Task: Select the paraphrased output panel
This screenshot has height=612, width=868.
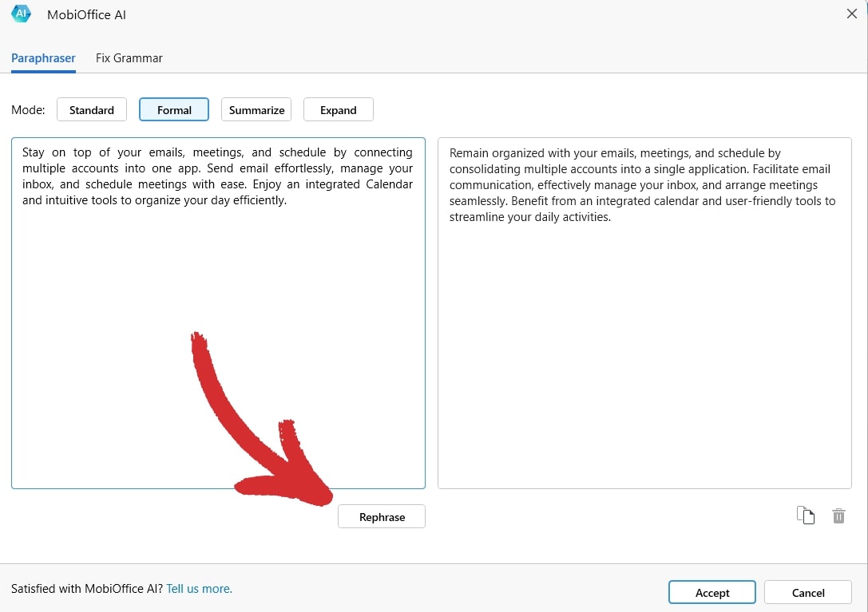Action: click(x=644, y=311)
